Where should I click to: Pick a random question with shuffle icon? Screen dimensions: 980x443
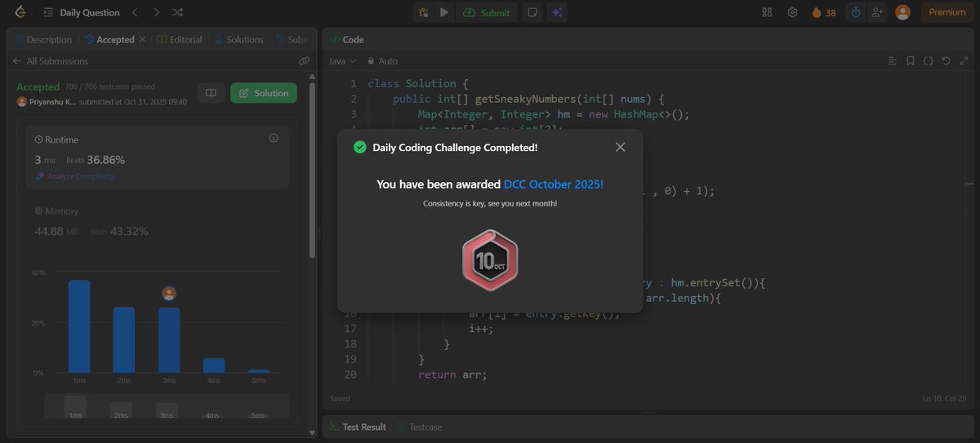(x=178, y=12)
